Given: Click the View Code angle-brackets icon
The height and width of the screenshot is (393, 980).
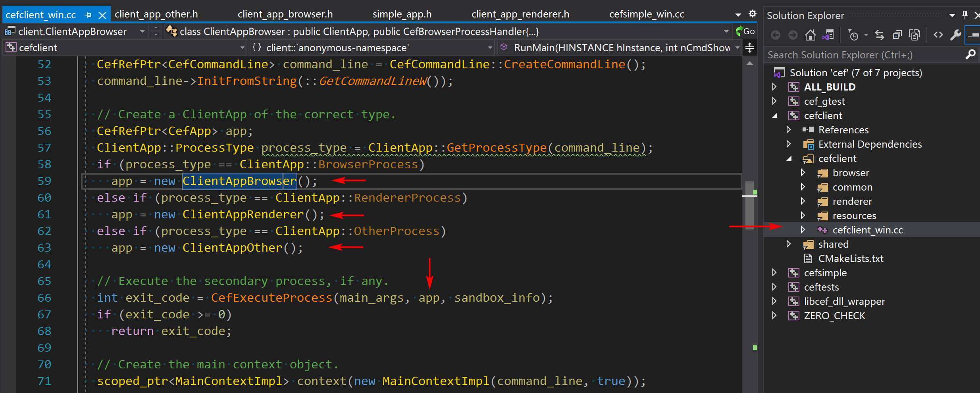Looking at the screenshot, I should point(938,35).
